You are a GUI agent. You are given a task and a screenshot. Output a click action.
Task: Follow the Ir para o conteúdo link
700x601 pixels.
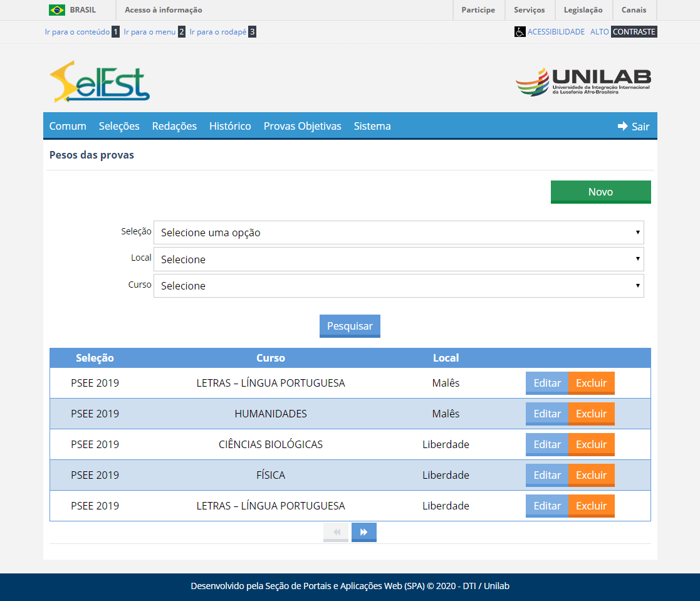tap(77, 32)
